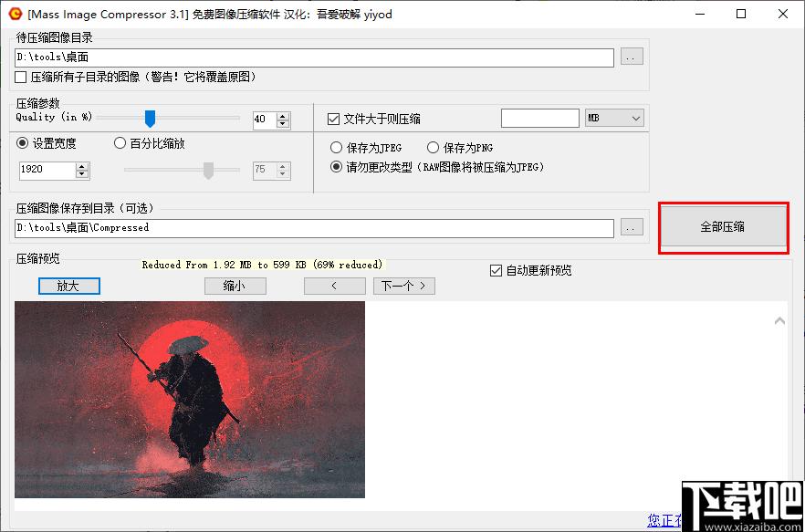Click the source directory path field
The width and height of the screenshot is (805, 532).
[x=314, y=57]
